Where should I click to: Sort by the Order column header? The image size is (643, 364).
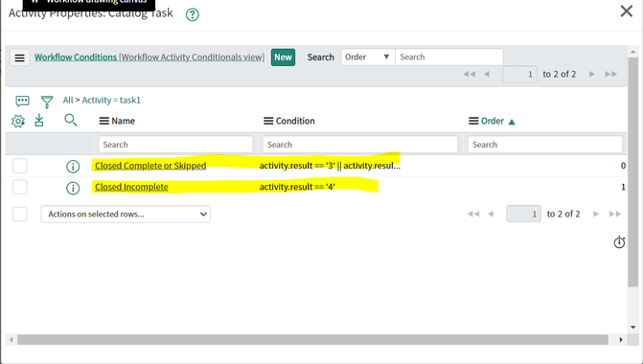click(x=493, y=121)
